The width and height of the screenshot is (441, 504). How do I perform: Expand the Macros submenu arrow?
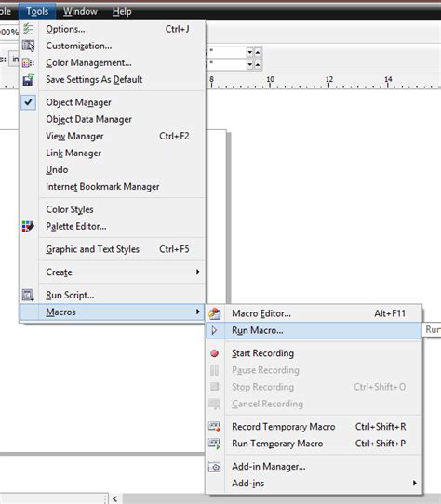point(198,312)
